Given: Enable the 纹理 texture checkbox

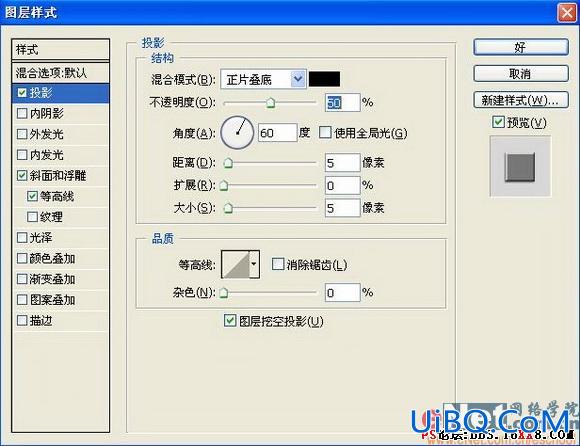Looking at the screenshot, I should coord(33,217).
